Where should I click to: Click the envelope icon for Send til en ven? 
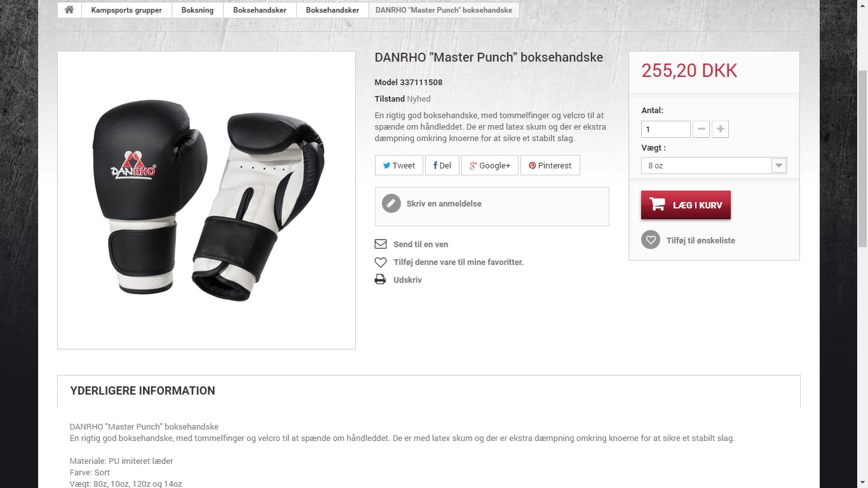381,244
